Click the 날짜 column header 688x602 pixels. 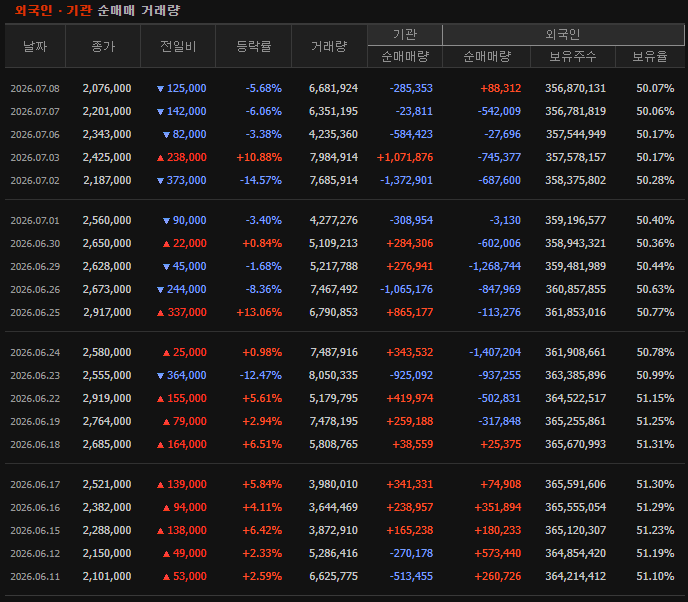click(35, 46)
